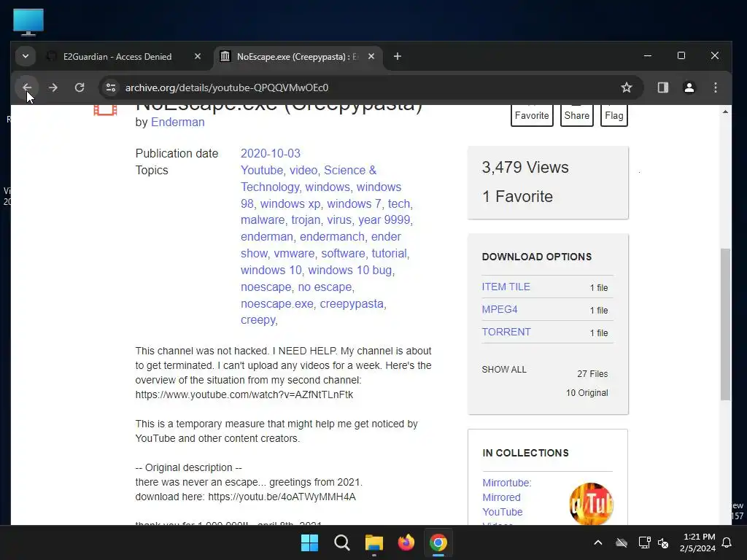The width and height of the screenshot is (747, 560).
Task: Open the windows xp topic link
Action: click(290, 204)
